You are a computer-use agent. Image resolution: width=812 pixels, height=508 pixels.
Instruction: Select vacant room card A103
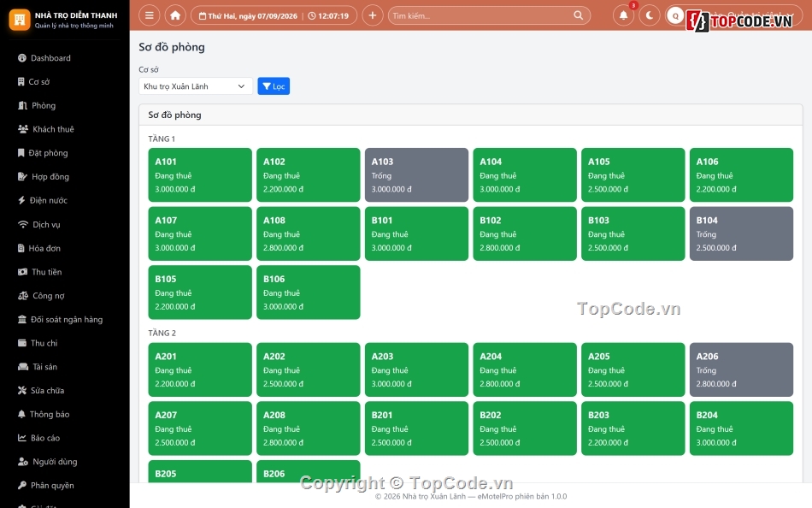coord(416,174)
